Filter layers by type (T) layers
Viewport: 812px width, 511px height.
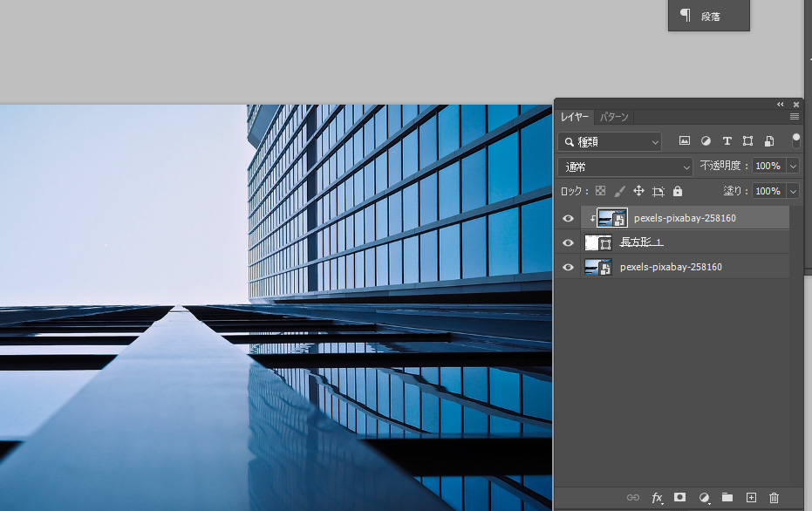click(727, 141)
